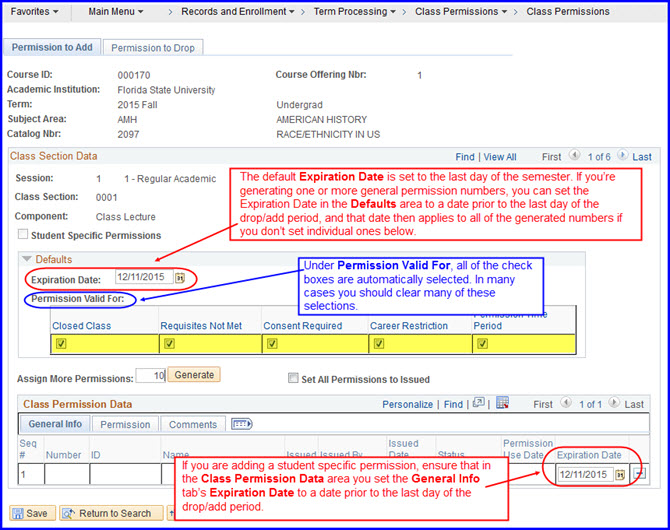Switch to the Permission to Add tab
Screen dimensions: 670x530
pos(52,47)
